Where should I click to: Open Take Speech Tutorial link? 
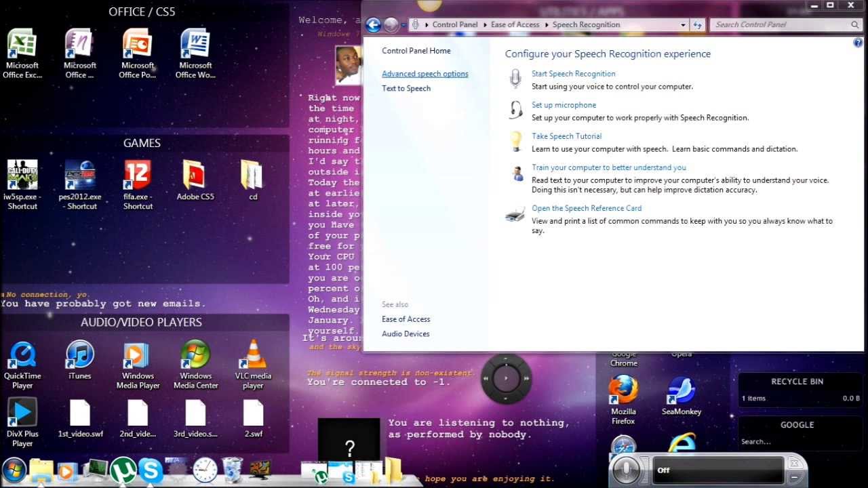pyautogui.click(x=566, y=136)
